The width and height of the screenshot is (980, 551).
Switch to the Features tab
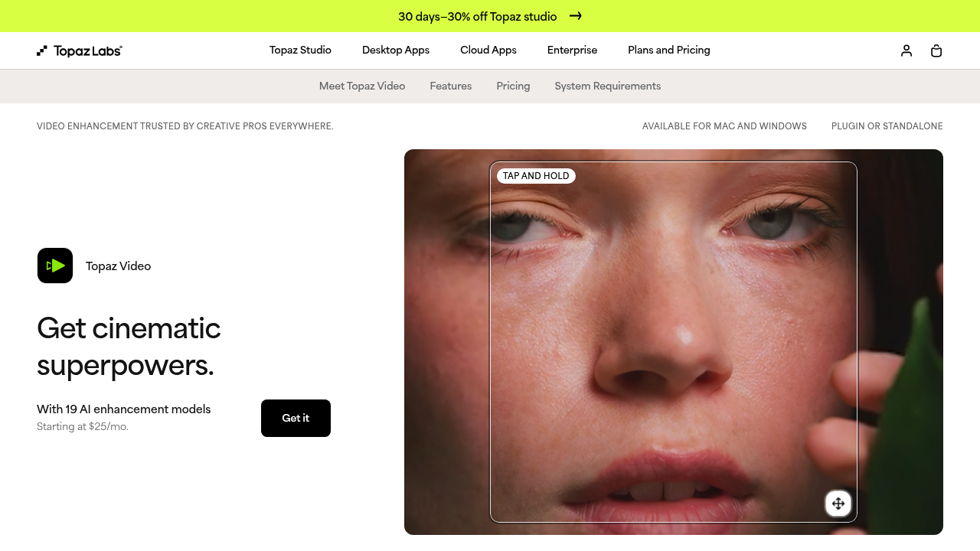(x=451, y=86)
